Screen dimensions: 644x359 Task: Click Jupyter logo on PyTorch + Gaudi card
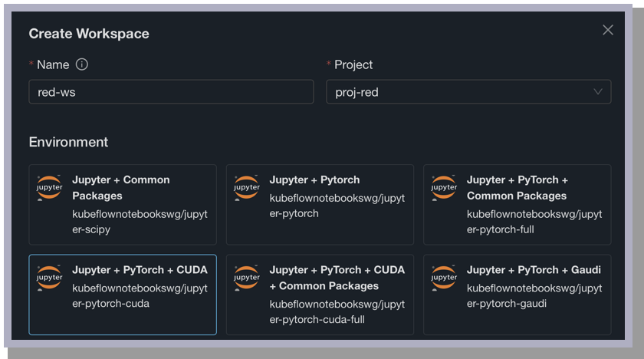pos(444,278)
